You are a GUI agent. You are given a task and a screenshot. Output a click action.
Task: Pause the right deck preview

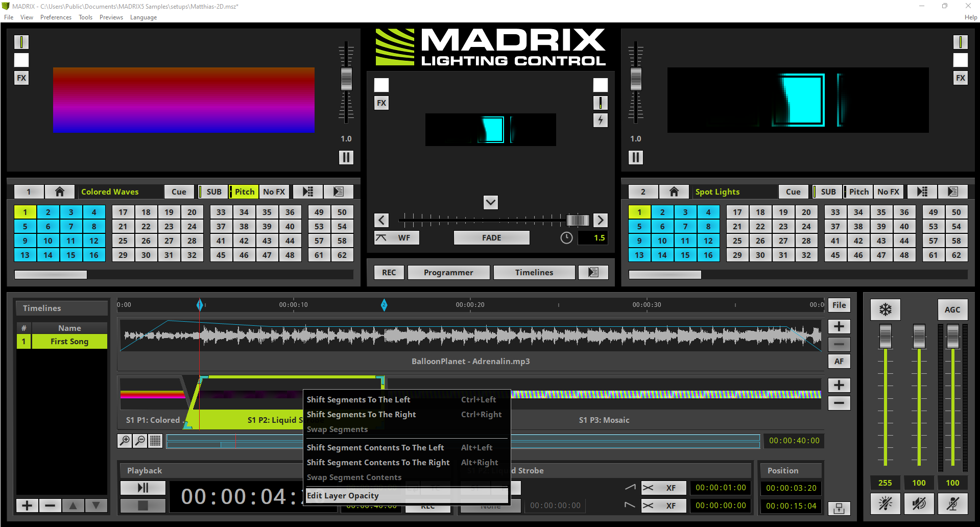click(635, 157)
